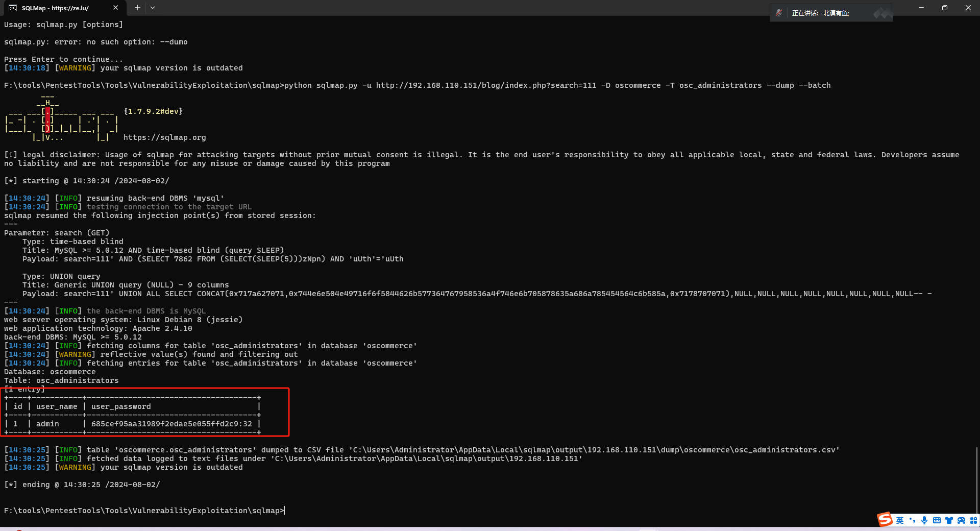
Task: Toggle Chinese/English input mode with 英
Action: click(900, 521)
